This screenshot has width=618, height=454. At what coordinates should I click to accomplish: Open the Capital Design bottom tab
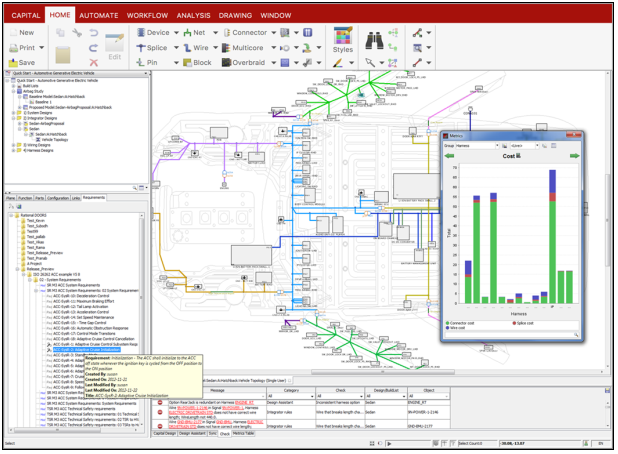[164, 434]
